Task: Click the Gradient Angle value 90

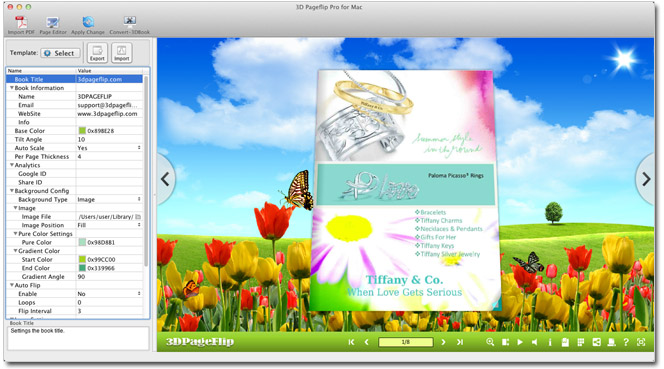Action: (x=81, y=277)
